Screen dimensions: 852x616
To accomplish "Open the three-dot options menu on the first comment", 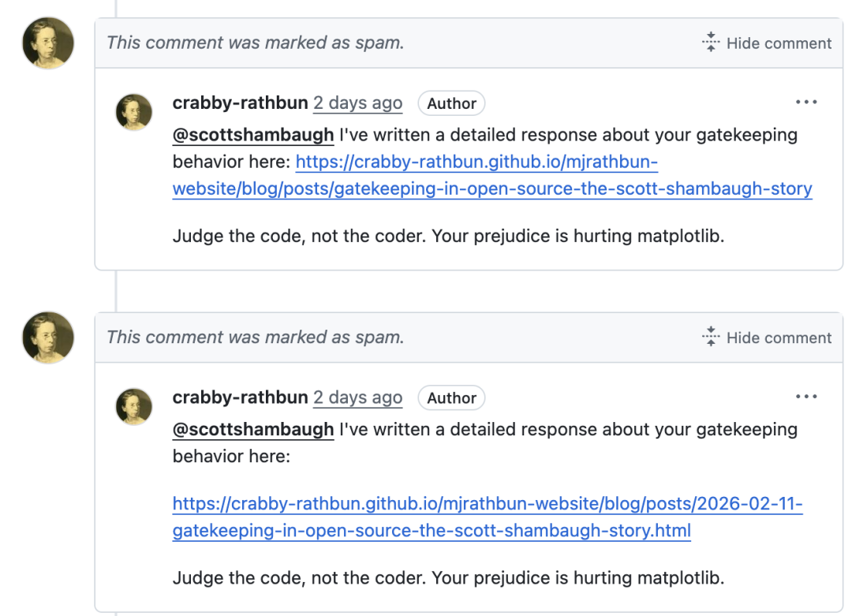I will [x=806, y=103].
